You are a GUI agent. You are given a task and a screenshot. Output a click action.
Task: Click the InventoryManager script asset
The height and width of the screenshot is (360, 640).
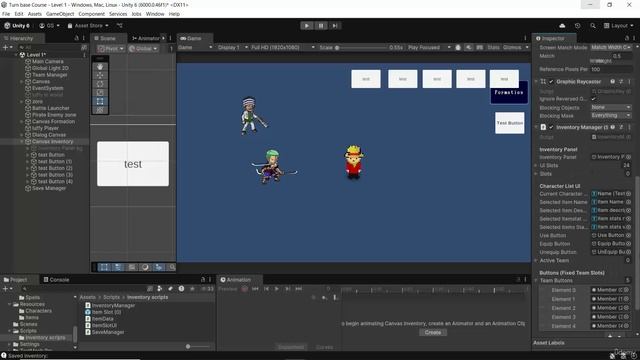[x=110, y=305]
